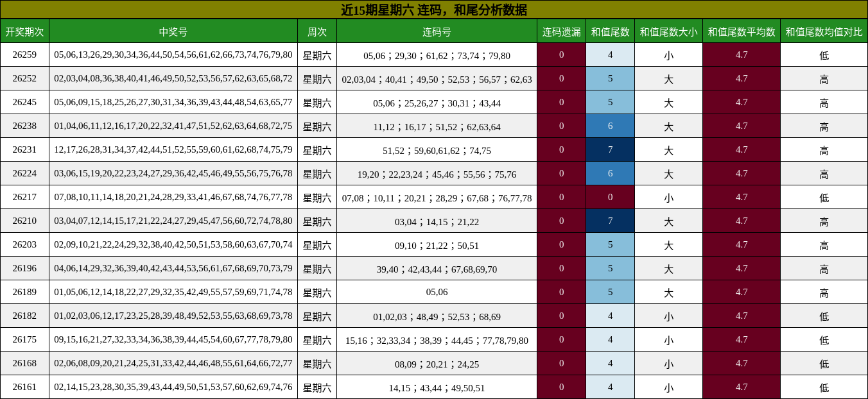Click the 和值尾数平均数 column header

click(x=742, y=31)
